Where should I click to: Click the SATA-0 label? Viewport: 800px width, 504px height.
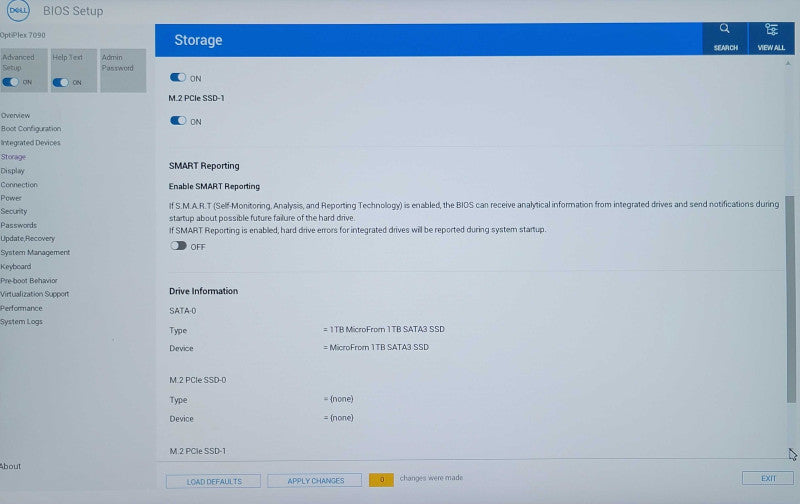tap(183, 311)
